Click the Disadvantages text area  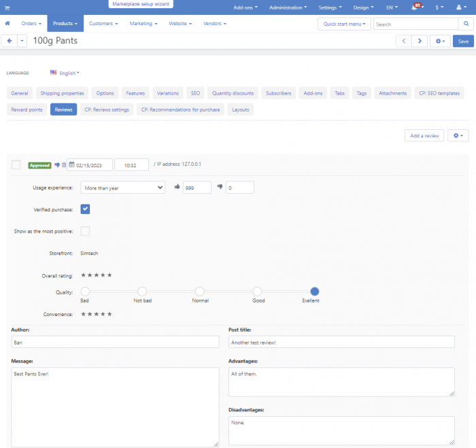(x=341, y=431)
